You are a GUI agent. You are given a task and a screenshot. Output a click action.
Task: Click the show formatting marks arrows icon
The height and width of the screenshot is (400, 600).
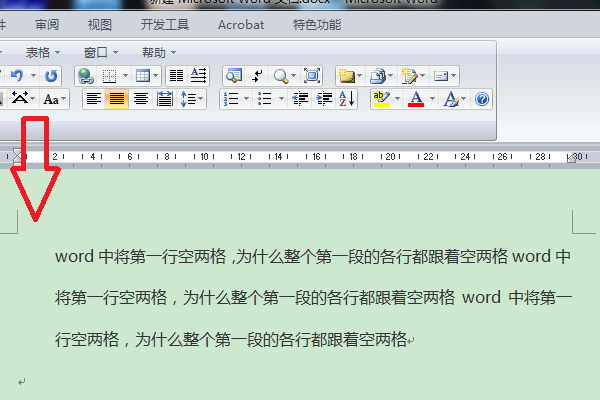(x=258, y=76)
